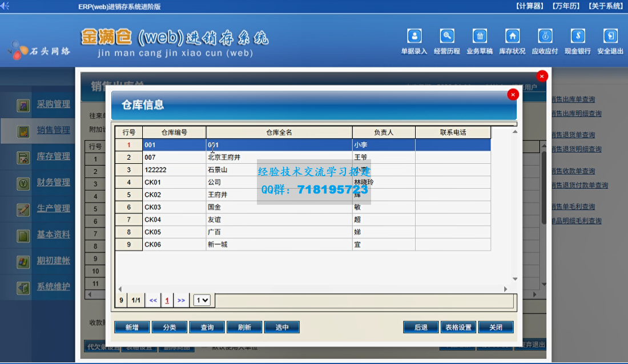Screen dimensions: 628x364
Task: Open the 应收应付 payables icon
Action: (x=545, y=36)
